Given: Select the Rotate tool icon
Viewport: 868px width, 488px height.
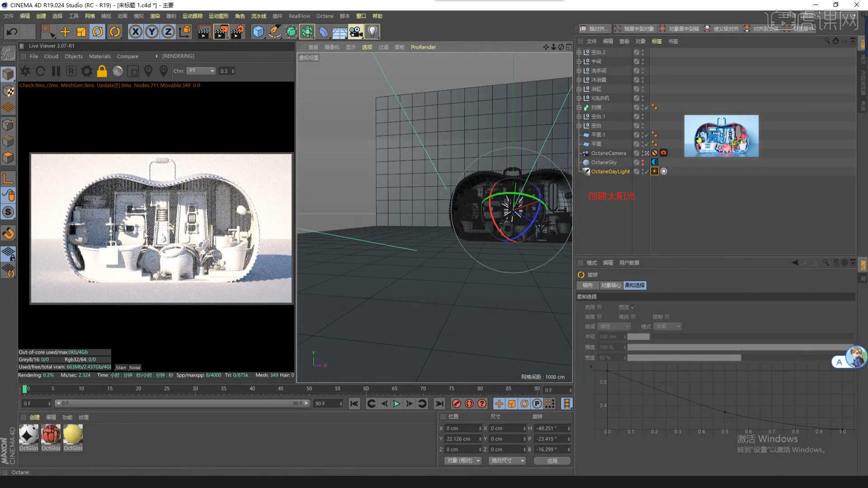Looking at the screenshot, I should (98, 32).
